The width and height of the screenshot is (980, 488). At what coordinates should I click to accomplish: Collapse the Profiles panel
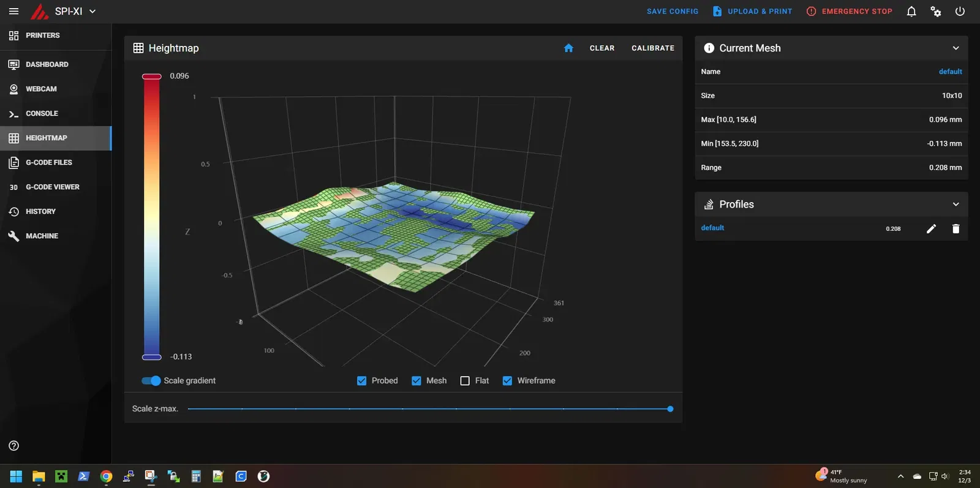(x=956, y=205)
